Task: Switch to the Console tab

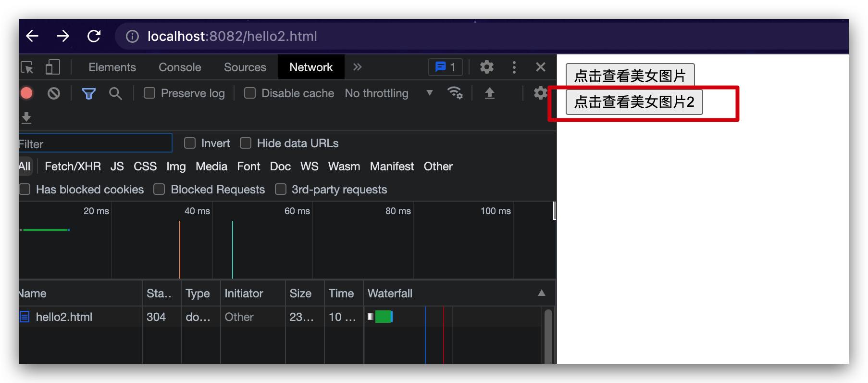Action: coord(180,67)
